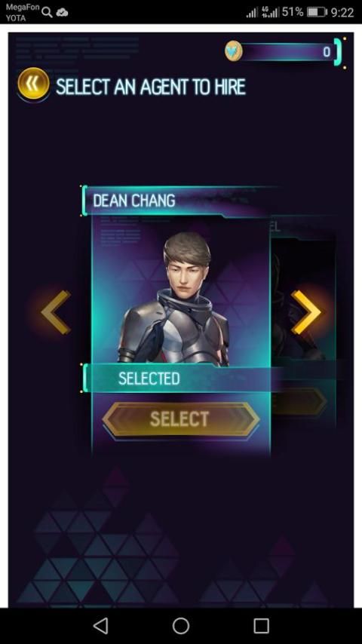Viewport: 362px width, 644px height.
Task: Tap the 9:22 clock in status bar
Action: tap(342, 12)
